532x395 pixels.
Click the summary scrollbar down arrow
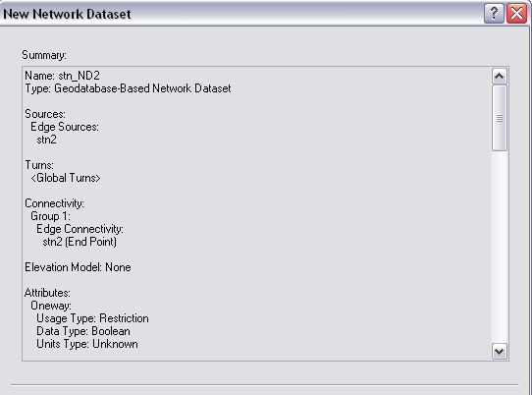(x=499, y=351)
